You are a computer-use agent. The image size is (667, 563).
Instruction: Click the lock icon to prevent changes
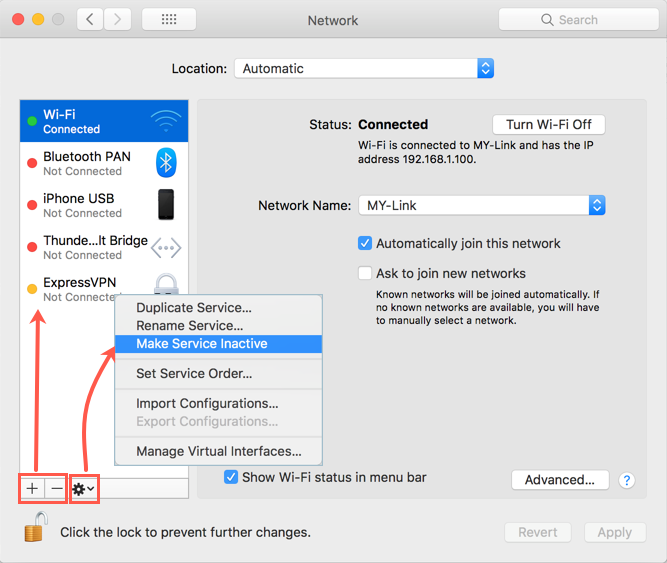click(36, 529)
